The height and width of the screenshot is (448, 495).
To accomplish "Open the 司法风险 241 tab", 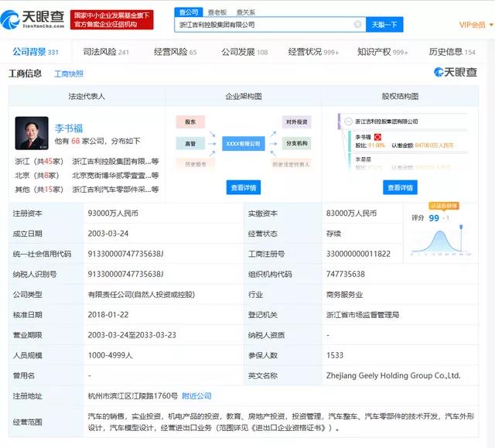I will point(106,52).
